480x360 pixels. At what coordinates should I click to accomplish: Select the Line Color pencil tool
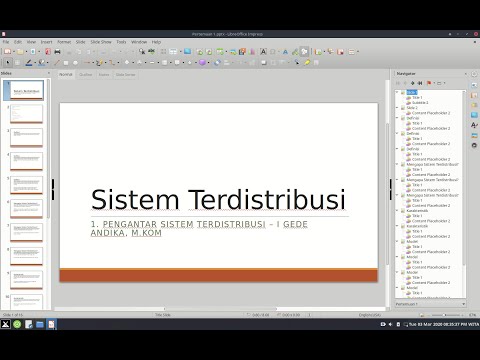[x=29, y=62]
